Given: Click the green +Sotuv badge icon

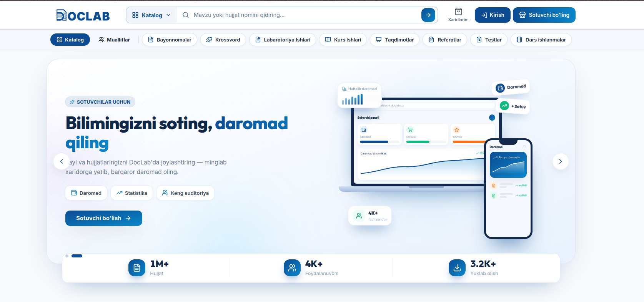Looking at the screenshot, I should pyautogui.click(x=504, y=106).
